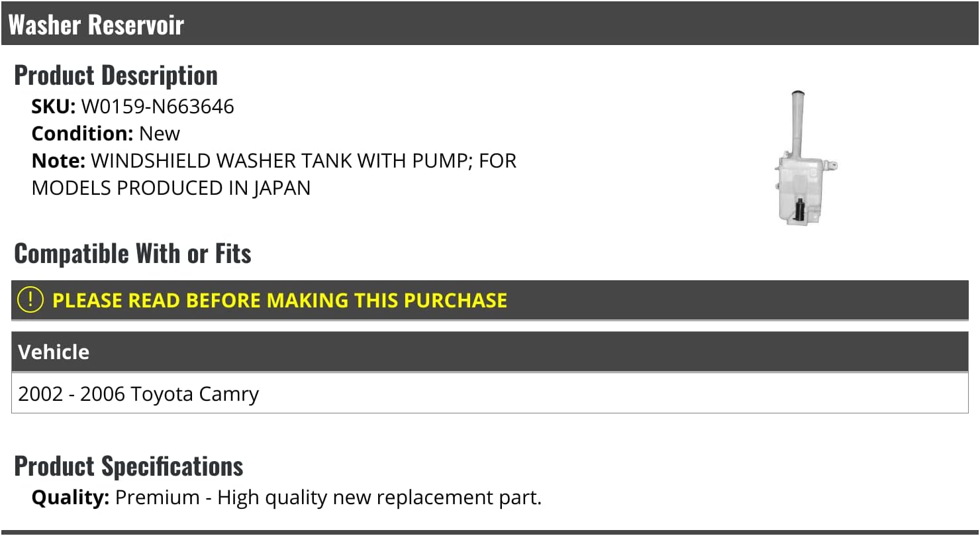Image resolution: width=980 pixels, height=536 pixels.
Task: Click the Product Description heading
Action: coord(116,76)
